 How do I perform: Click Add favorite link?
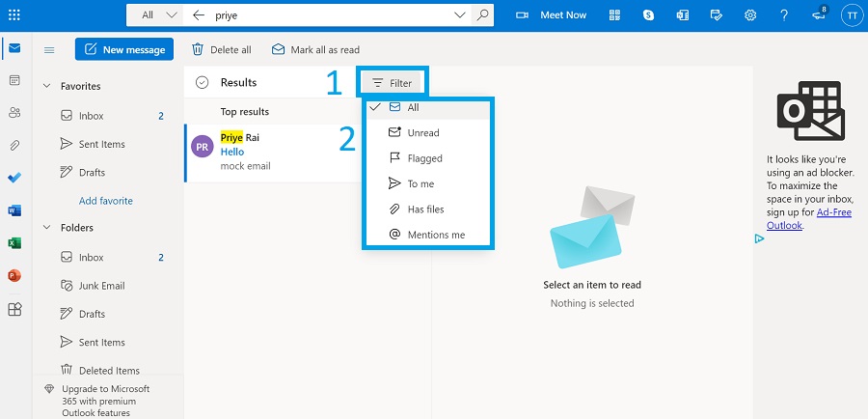click(x=106, y=201)
